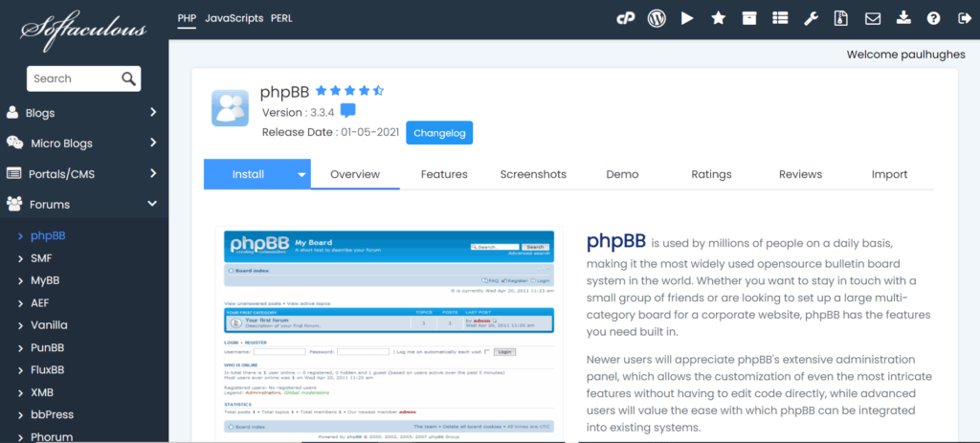Switch to the PERL tab
This screenshot has width=980, height=443.
pyautogui.click(x=281, y=18)
